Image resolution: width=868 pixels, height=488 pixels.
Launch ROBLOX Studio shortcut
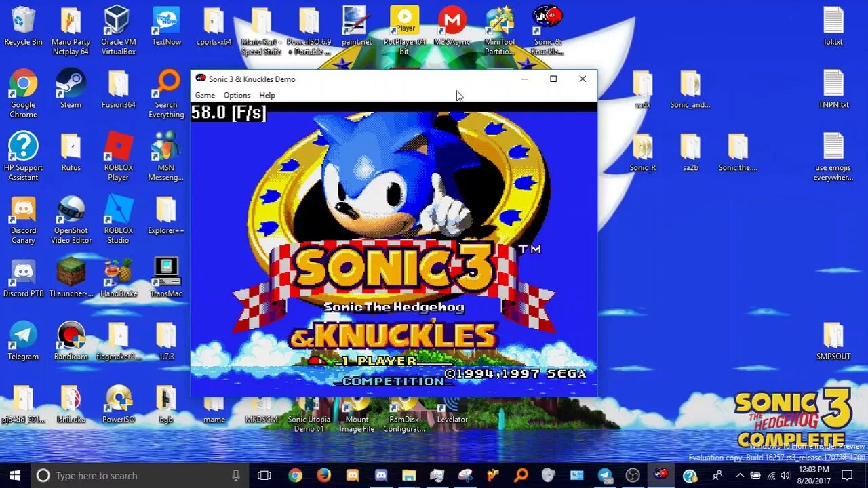pyautogui.click(x=118, y=220)
